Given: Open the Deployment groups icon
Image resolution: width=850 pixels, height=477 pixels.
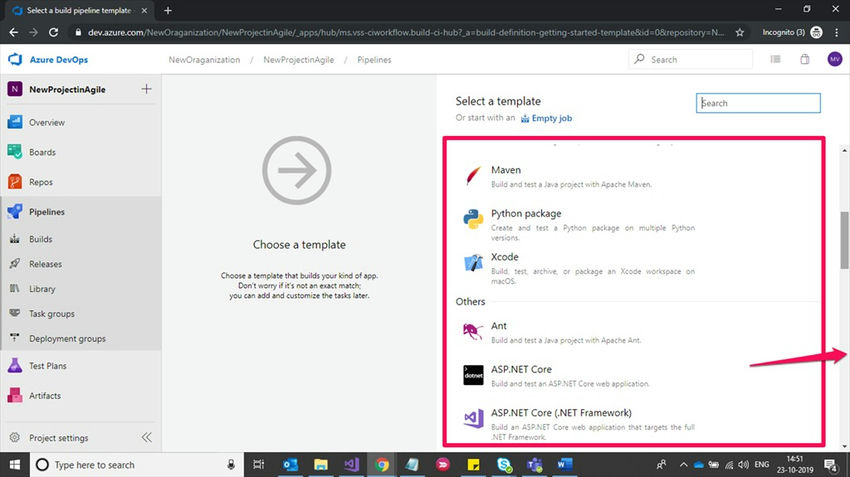Looking at the screenshot, I should [x=15, y=338].
